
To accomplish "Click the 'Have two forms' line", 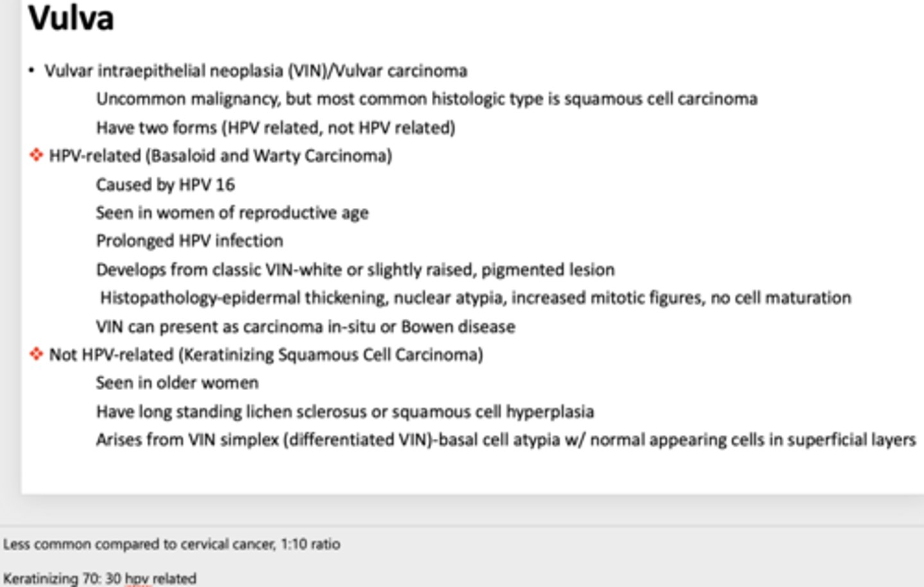I will click(x=276, y=128).
